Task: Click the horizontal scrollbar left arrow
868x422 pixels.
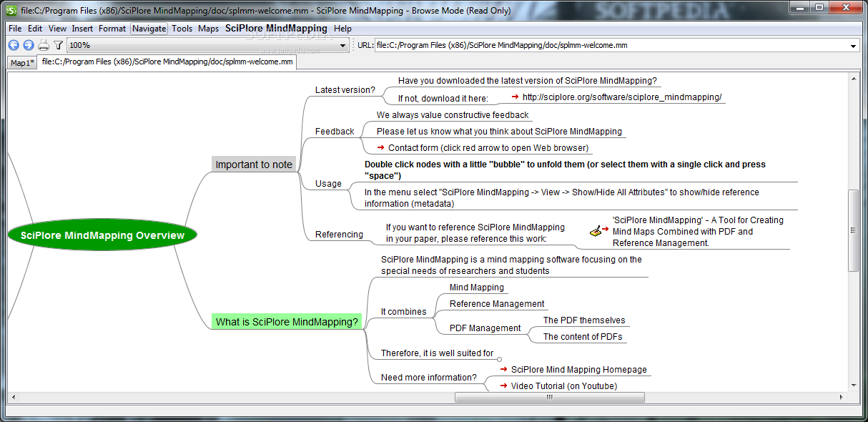Action: [x=12, y=397]
